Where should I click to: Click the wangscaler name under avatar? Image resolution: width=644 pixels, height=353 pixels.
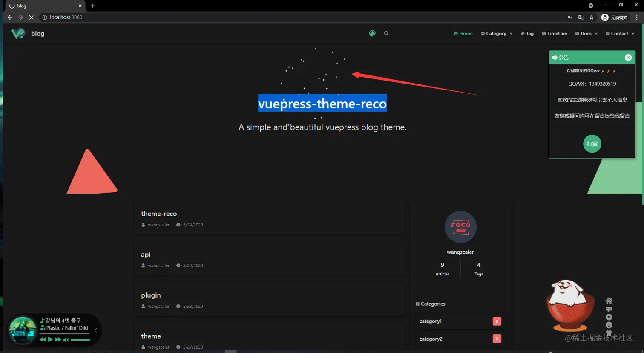(460, 252)
